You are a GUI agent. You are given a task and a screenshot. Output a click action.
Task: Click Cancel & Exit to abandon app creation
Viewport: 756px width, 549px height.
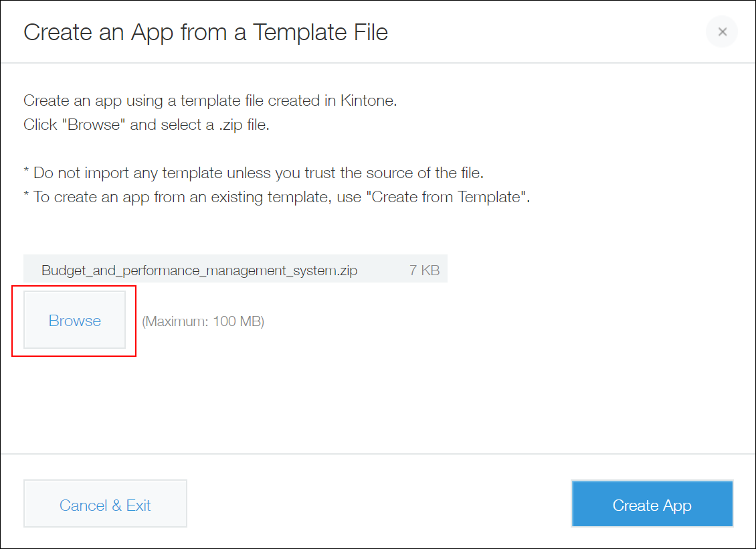[104, 505]
